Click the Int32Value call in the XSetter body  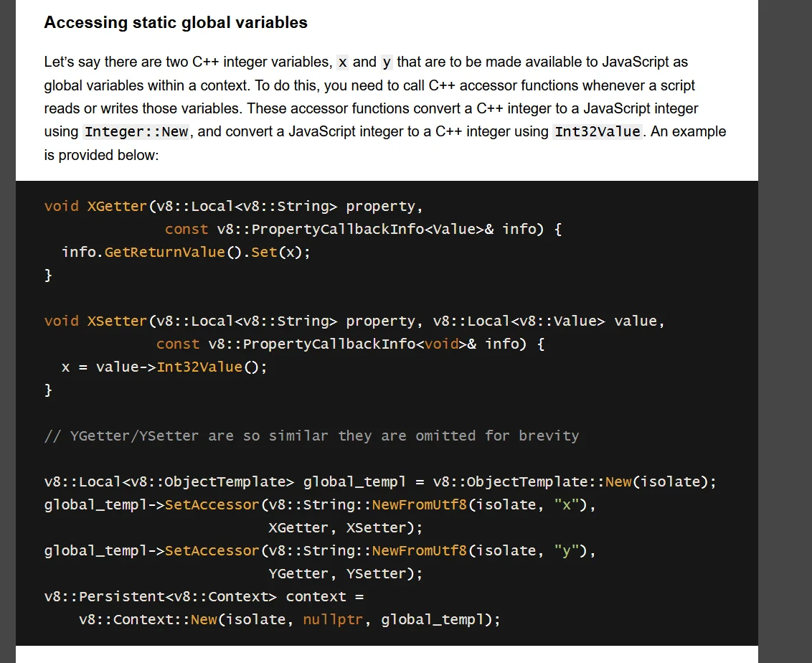pos(199,367)
